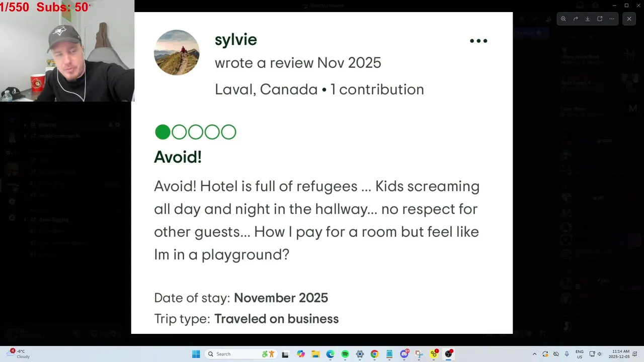Expand the hidden system tray icons chevron
The image size is (644, 362).
point(534,354)
